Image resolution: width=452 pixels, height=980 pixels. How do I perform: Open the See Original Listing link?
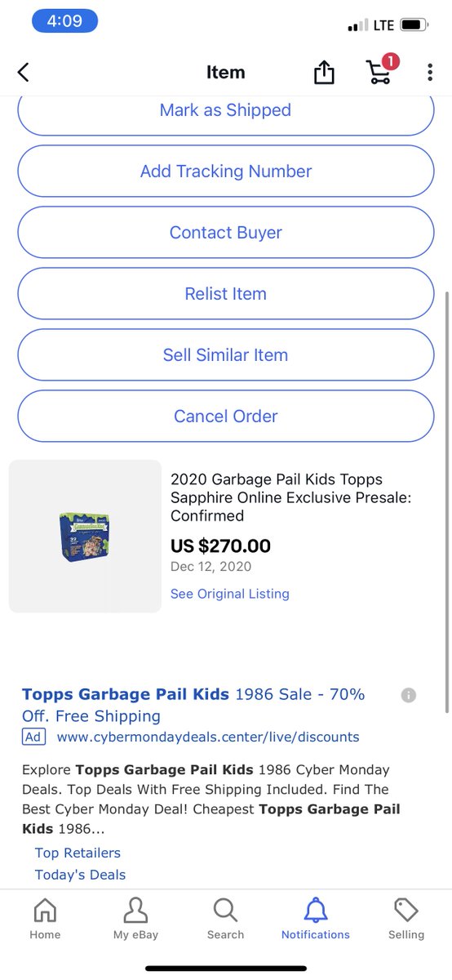pyautogui.click(x=230, y=594)
